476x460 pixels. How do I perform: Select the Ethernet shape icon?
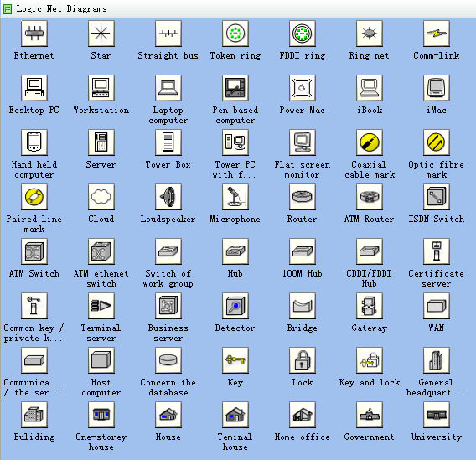click(34, 34)
